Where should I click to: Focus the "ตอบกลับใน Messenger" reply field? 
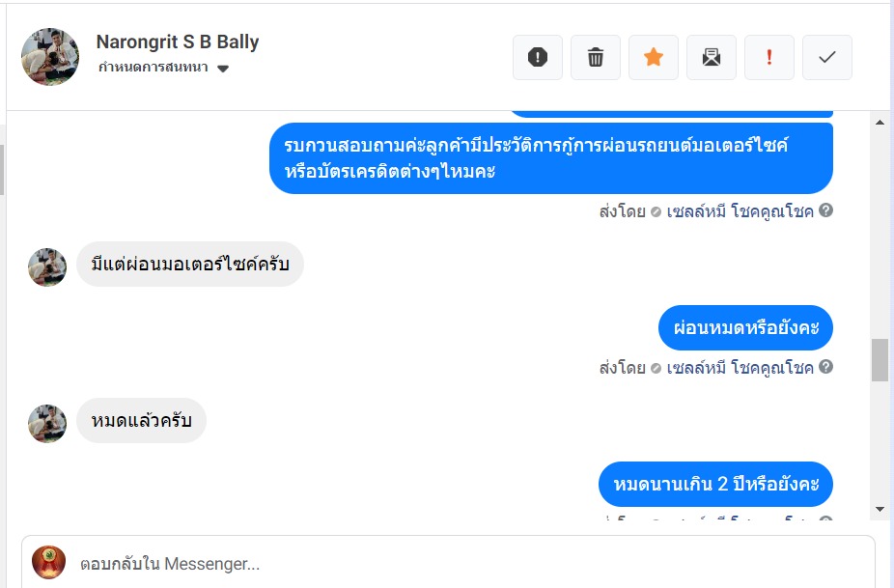[463, 564]
